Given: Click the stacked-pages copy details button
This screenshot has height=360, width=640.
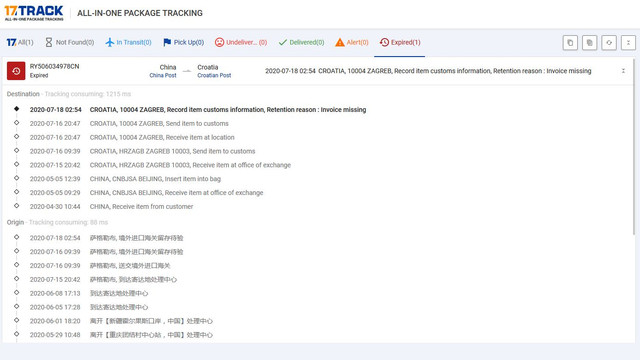Looking at the screenshot, I should pyautogui.click(x=589, y=42).
